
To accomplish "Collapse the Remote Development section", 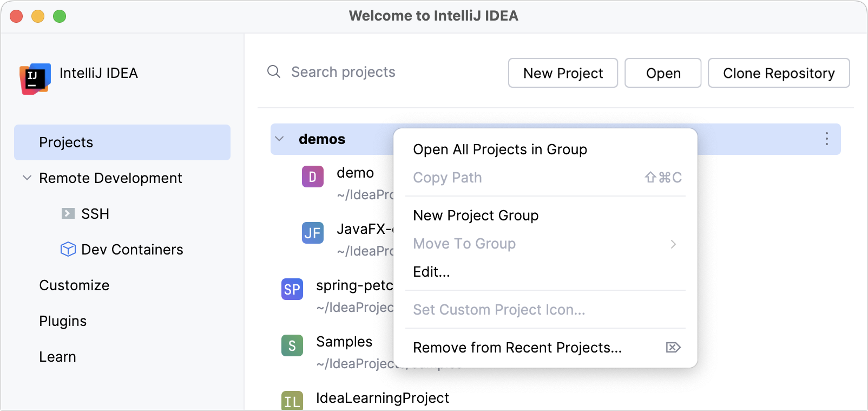I will tap(27, 178).
